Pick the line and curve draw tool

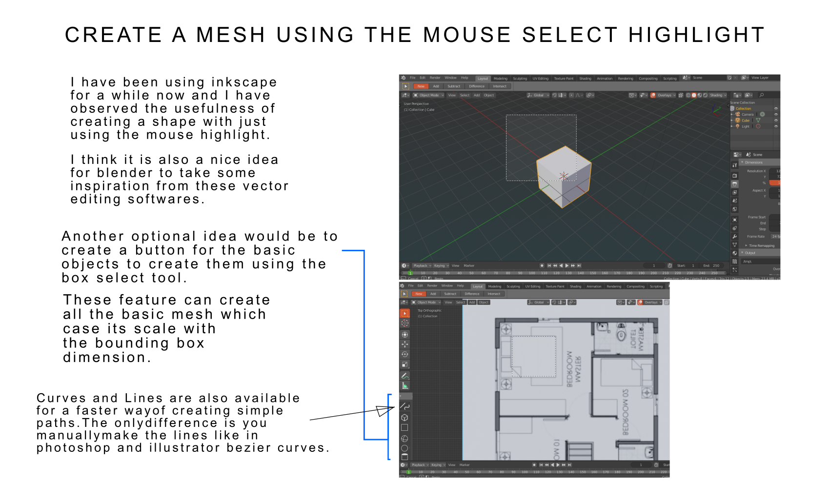[x=405, y=406]
